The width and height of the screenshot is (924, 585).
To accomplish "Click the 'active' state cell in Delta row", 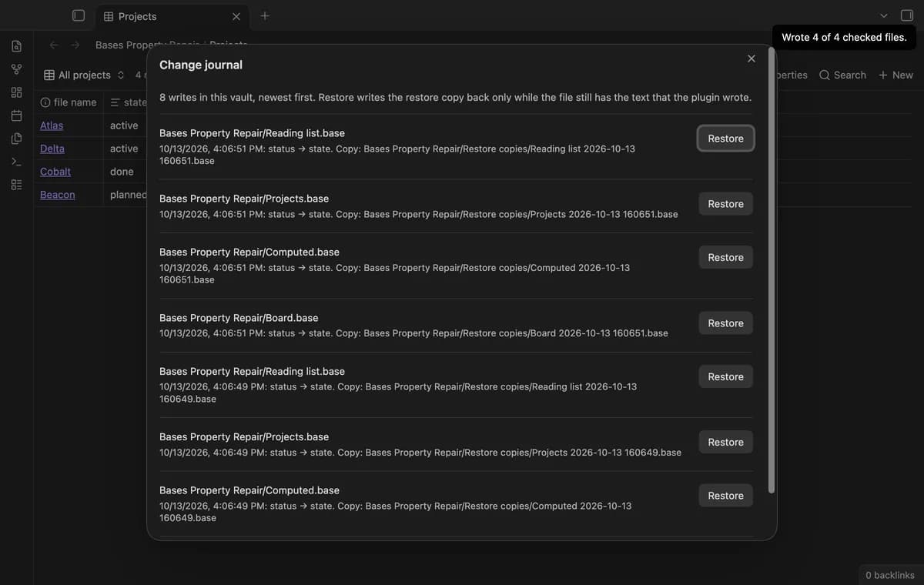I will point(124,149).
